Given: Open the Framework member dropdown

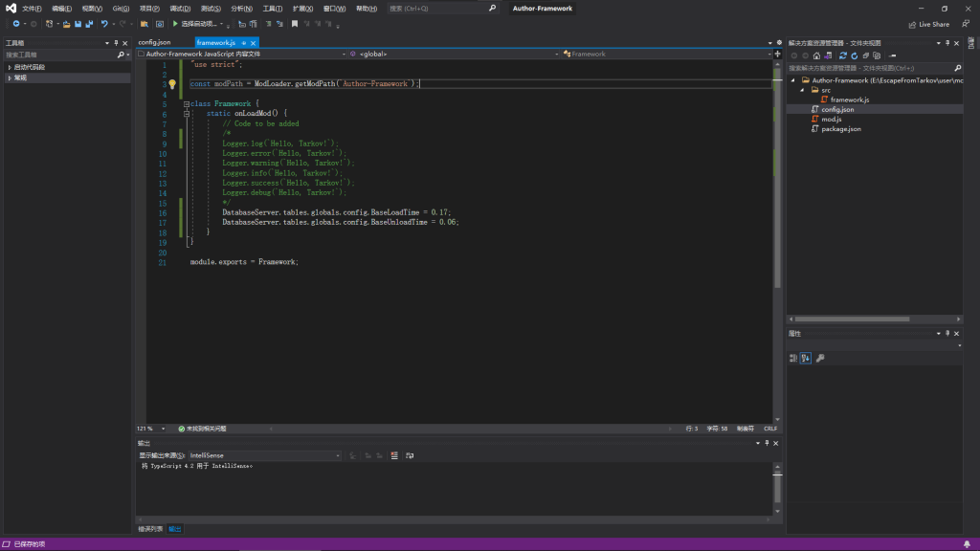Looking at the screenshot, I should click(667, 54).
